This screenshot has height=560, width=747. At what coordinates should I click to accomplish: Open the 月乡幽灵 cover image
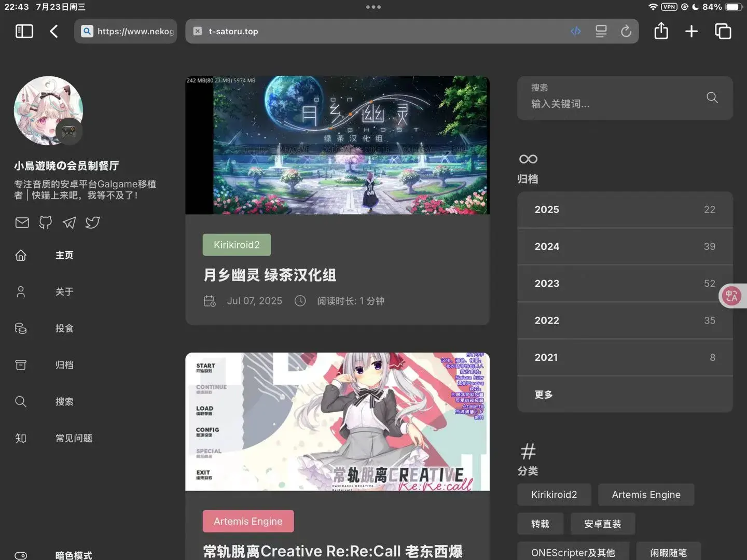(x=337, y=145)
